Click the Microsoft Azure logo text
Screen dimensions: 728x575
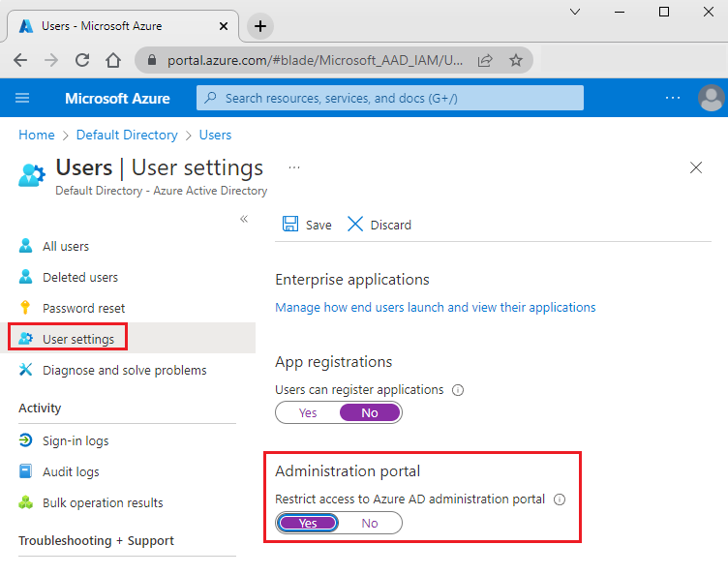(117, 99)
